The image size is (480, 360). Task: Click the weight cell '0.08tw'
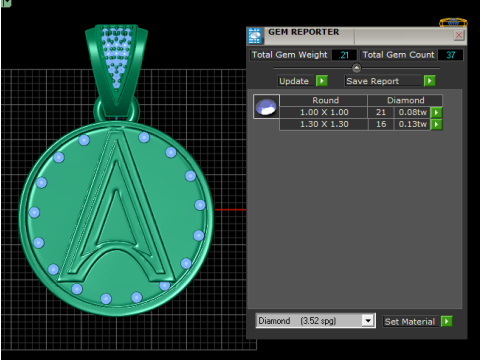point(413,112)
